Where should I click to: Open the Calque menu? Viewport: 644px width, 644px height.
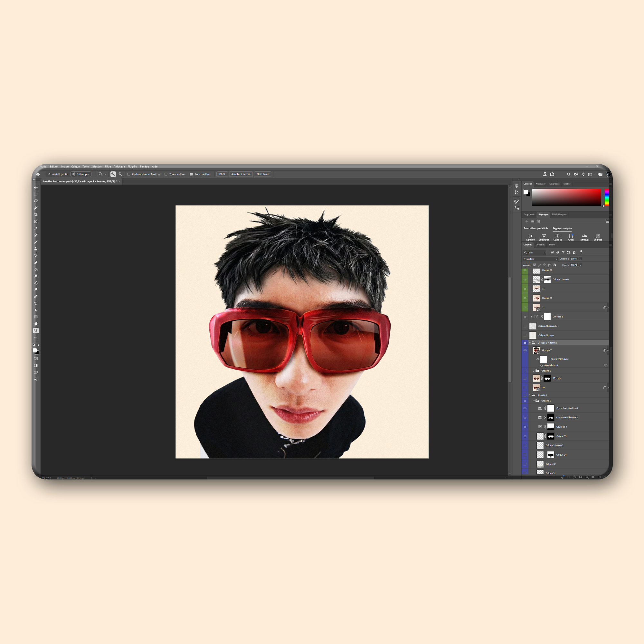point(75,167)
